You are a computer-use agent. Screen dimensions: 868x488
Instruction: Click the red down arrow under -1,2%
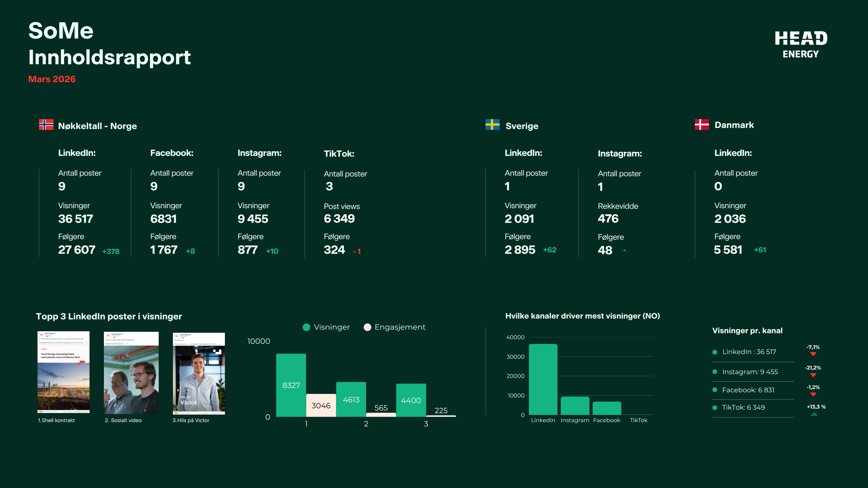(813, 395)
